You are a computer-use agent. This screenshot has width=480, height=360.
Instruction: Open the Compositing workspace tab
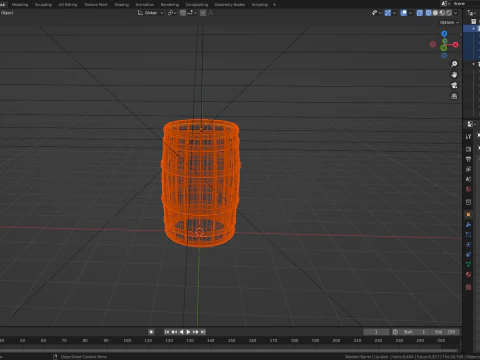pyautogui.click(x=197, y=5)
